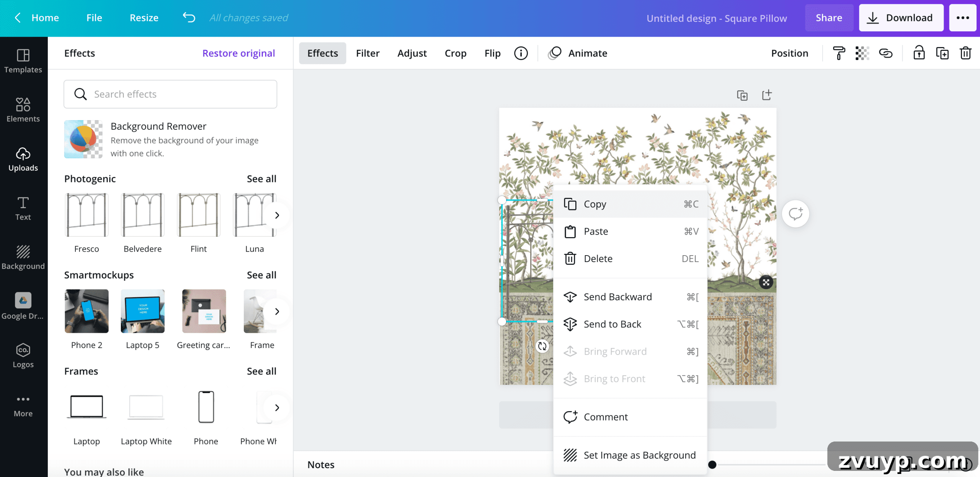Open the Resize menu
Image resolution: width=980 pixels, height=477 pixels.
tap(144, 18)
